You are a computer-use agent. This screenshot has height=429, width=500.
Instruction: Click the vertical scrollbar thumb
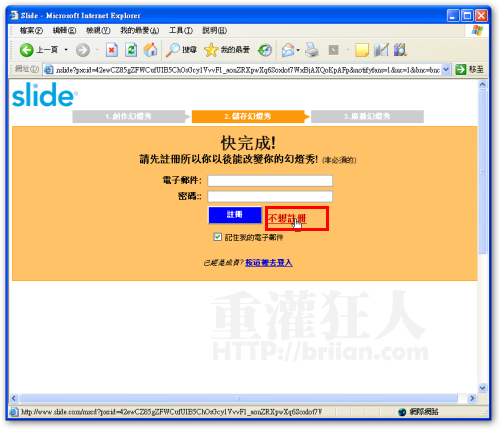(482, 172)
